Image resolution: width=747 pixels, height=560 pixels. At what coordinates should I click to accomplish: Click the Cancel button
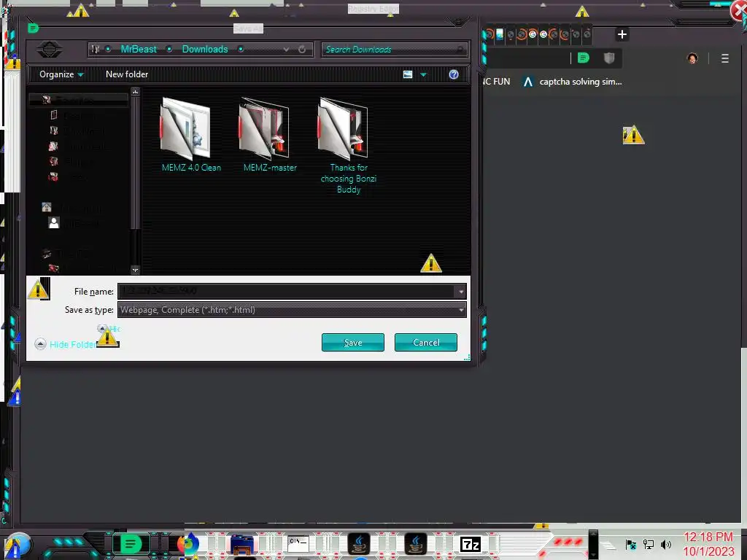(425, 343)
